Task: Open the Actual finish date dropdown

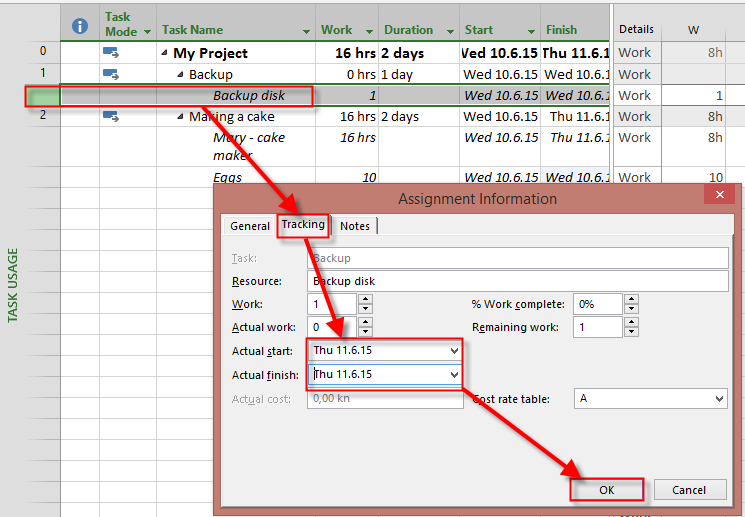Action: tap(455, 375)
